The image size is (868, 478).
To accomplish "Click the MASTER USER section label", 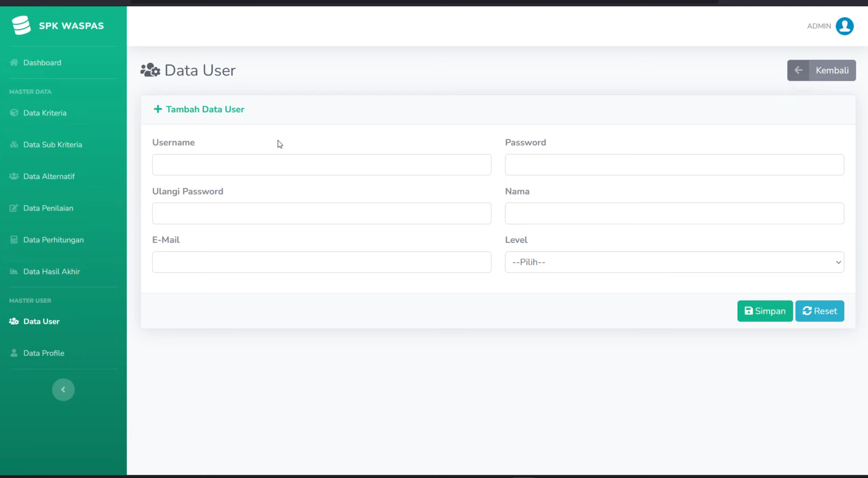I will [x=30, y=300].
